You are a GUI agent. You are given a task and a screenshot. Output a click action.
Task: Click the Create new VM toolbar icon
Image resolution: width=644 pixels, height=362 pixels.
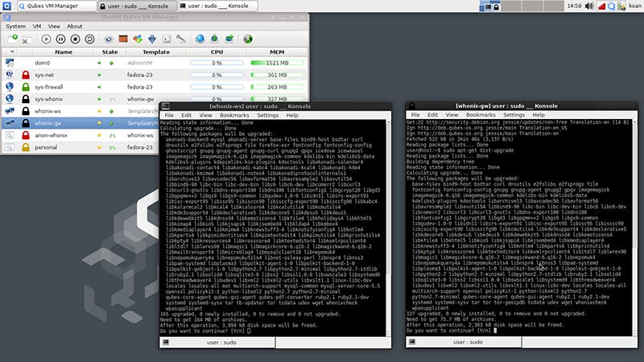13,39
